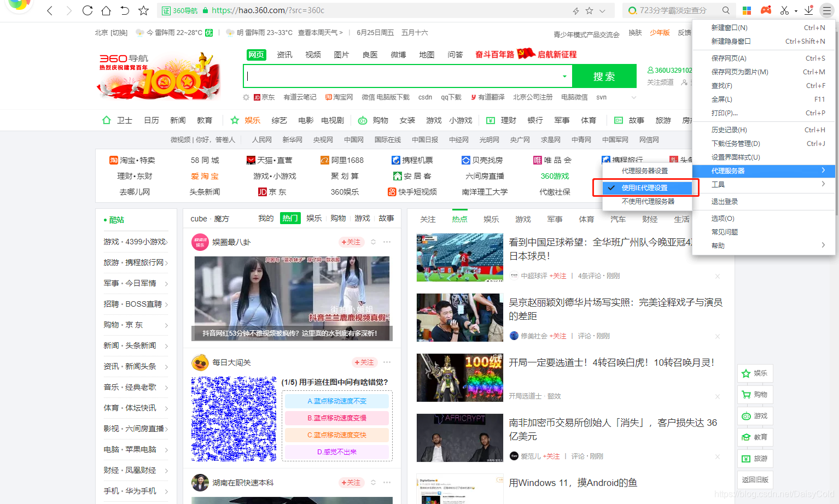Select 不使用代理服务器 option

[x=648, y=201]
